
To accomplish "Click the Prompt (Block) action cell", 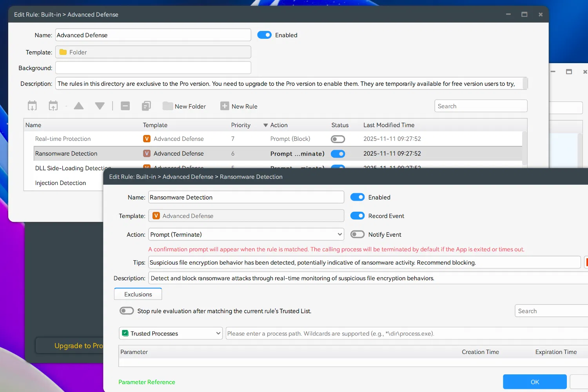I will coord(290,139).
